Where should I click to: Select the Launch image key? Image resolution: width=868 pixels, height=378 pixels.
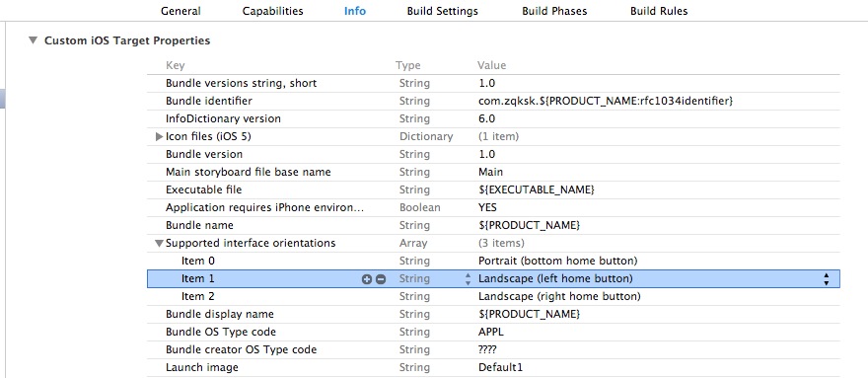(x=202, y=367)
